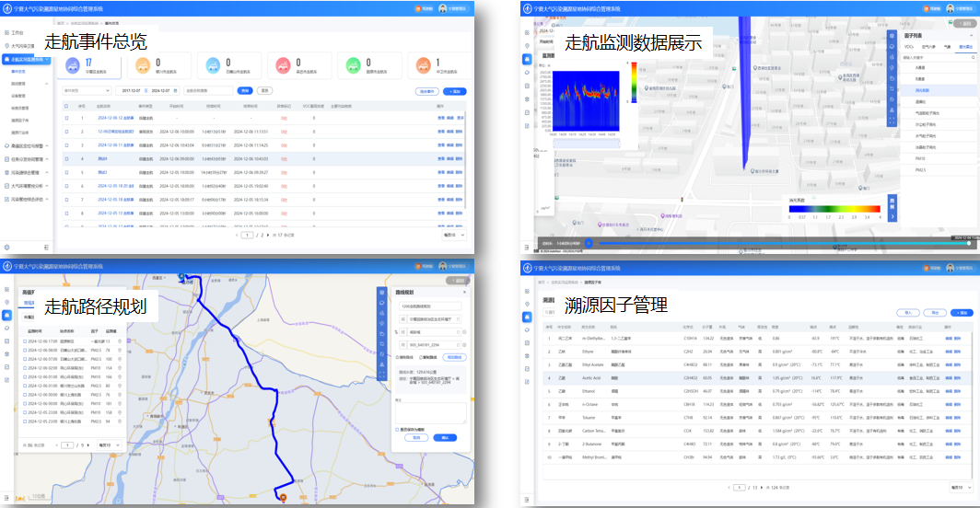The width and height of the screenshot is (980, 508).
Task: Click the page number field in events pagination
Action: click(x=248, y=235)
